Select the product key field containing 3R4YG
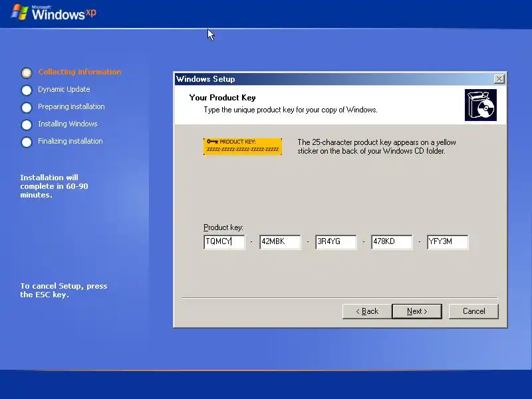Image resolution: width=532 pixels, height=399 pixels. pos(336,242)
